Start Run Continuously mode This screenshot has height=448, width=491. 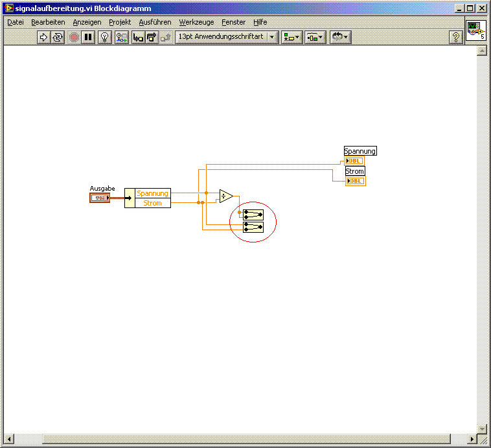tap(58, 38)
